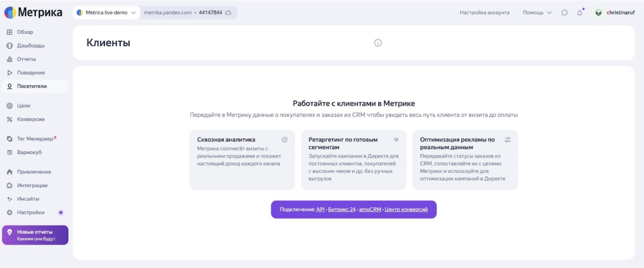Viewport: 644px width, 268px height.
Task: Click the Metrica live demo colored icon
Action: click(80, 13)
